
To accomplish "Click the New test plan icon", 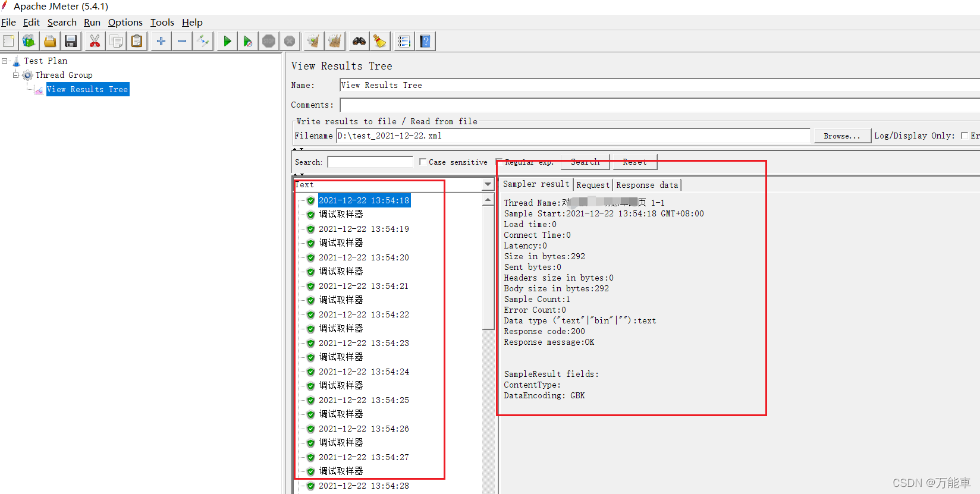I will click(9, 41).
